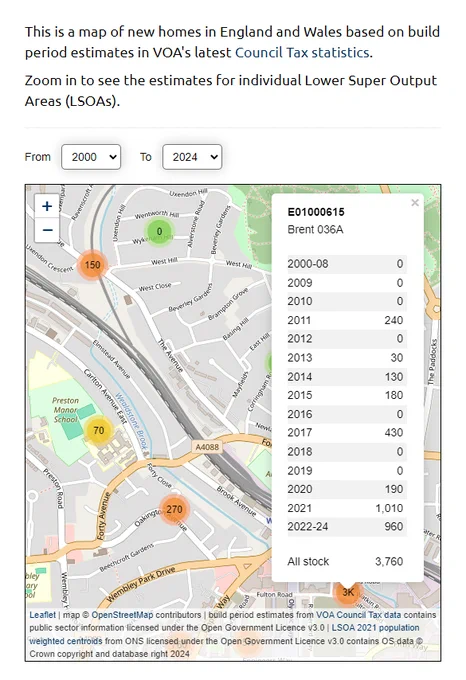Open the Leaflet attribution link
Screen dimensions: 466x680
tap(42, 615)
